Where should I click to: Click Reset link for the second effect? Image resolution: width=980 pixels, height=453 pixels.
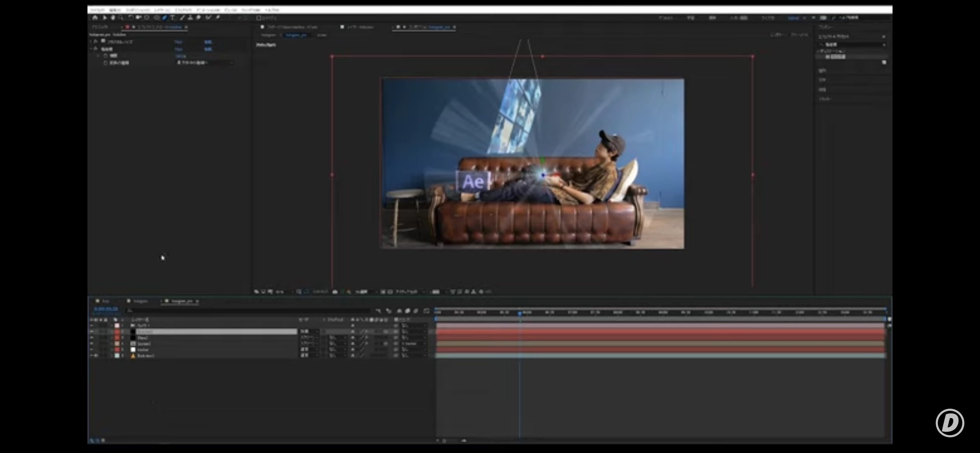point(208,49)
